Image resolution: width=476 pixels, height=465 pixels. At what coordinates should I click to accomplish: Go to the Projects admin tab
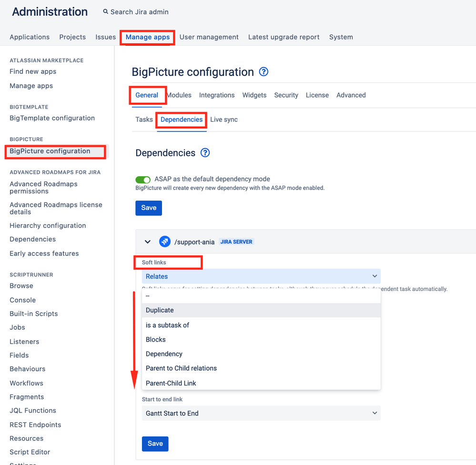coord(72,37)
